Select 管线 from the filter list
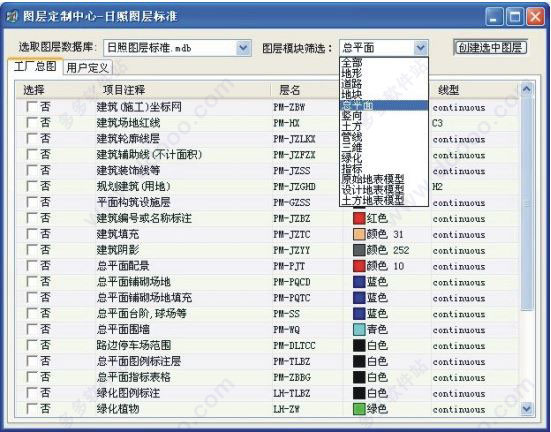The height and width of the screenshot is (432, 551). pos(384,137)
